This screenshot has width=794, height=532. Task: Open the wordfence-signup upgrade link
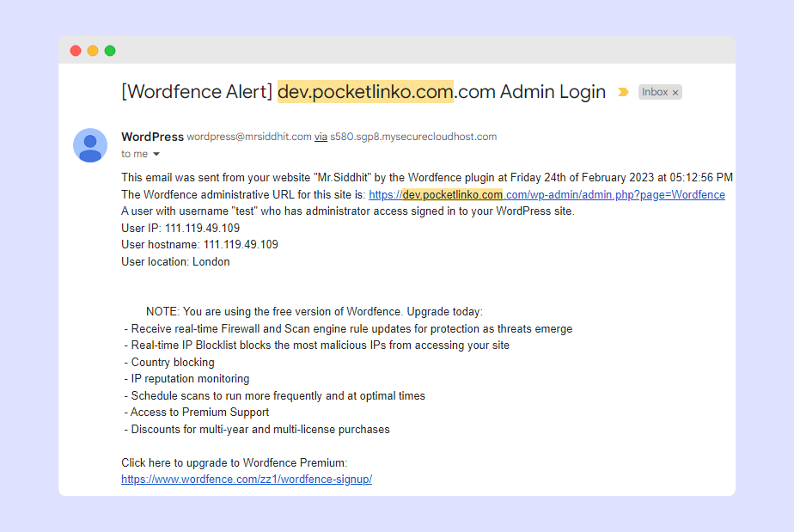(x=247, y=480)
